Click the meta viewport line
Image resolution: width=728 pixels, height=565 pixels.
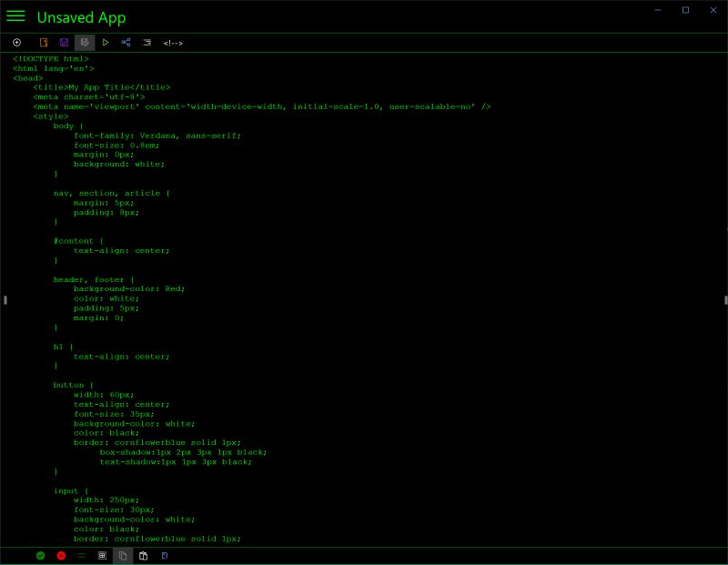262,106
